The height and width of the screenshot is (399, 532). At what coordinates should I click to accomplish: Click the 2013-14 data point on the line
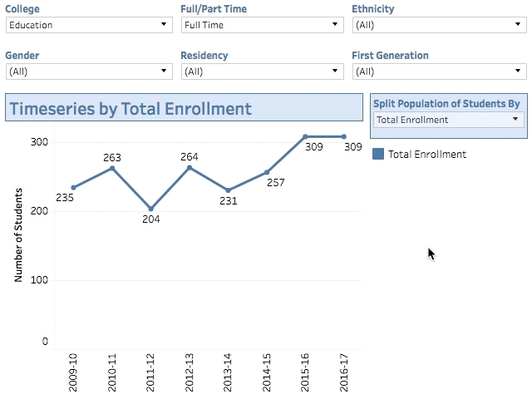click(x=228, y=190)
